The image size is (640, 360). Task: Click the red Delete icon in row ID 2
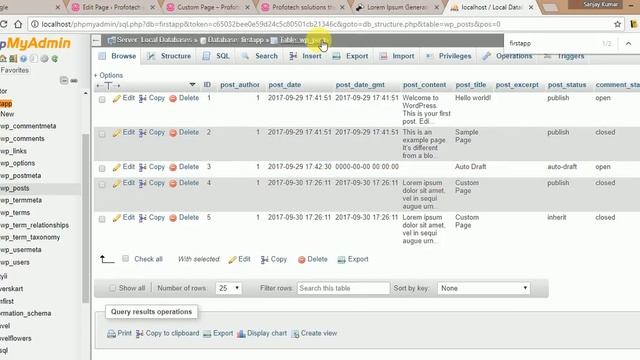click(173, 133)
